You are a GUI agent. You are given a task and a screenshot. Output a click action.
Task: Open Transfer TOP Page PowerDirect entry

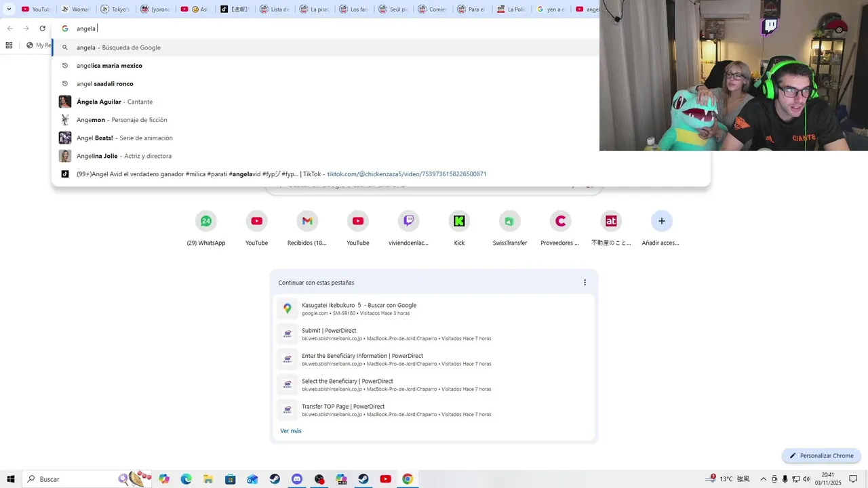(x=434, y=410)
